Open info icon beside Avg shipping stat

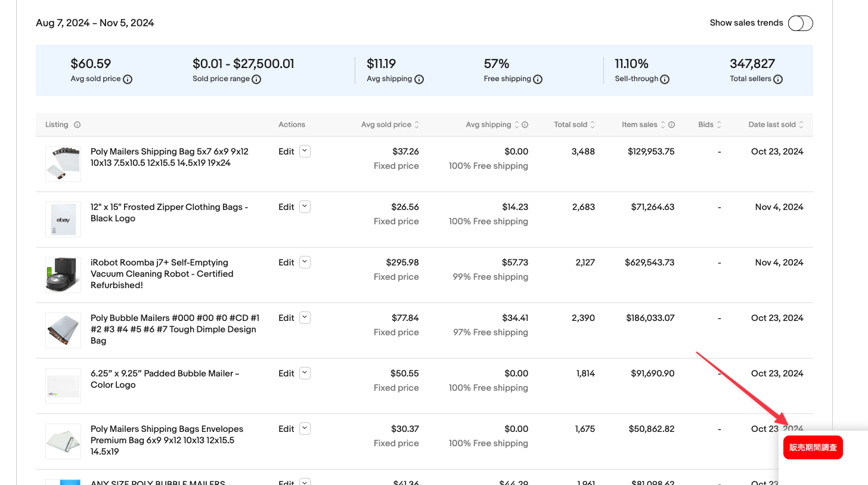coord(419,79)
